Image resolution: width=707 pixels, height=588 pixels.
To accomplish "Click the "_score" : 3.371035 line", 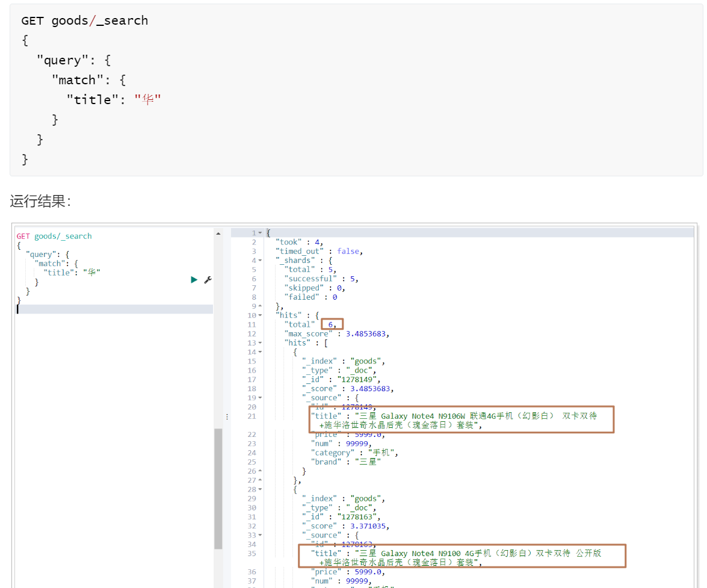I will pyautogui.click(x=346, y=526).
